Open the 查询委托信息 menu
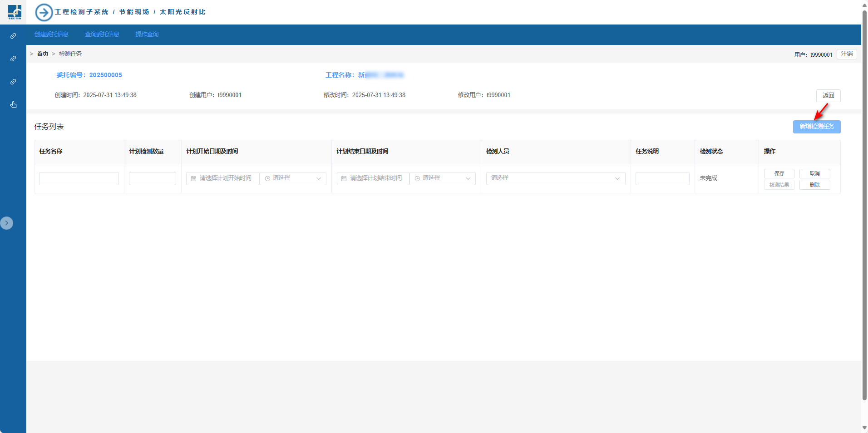 pyautogui.click(x=102, y=34)
